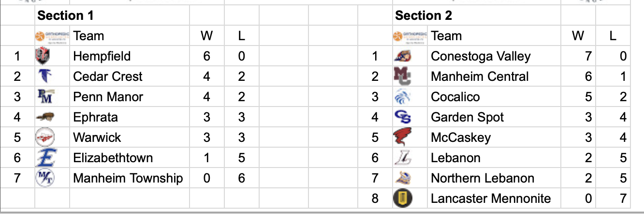The width and height of the screenshot is (644, 214).
Task: Click the Hempfield team logo
Action: point(44,57)
